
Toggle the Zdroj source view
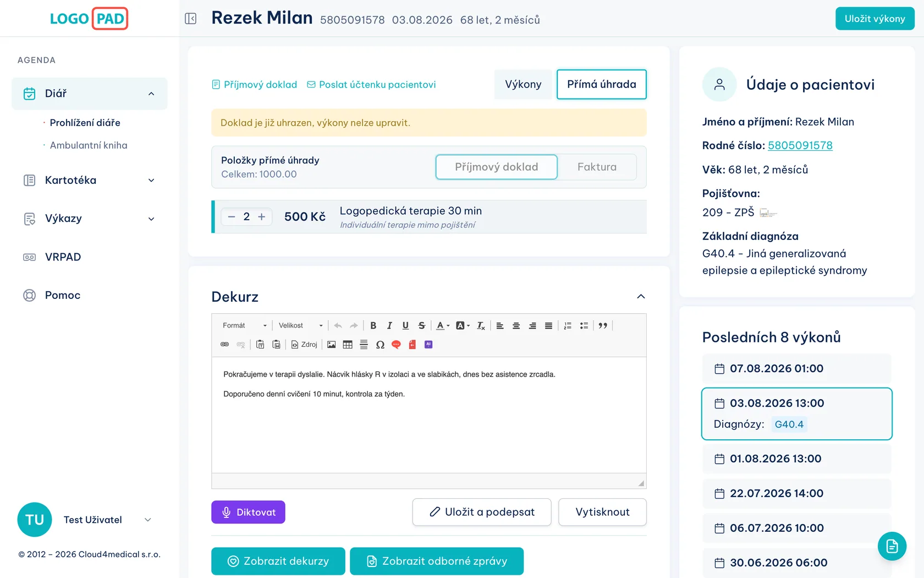point(304,345)
